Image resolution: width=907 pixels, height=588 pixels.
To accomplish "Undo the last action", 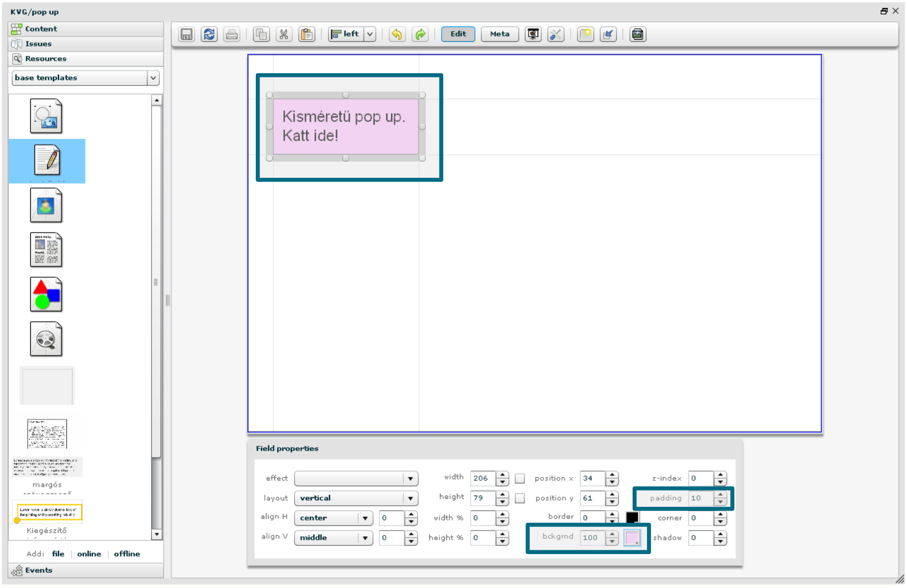I will (397, 34).
